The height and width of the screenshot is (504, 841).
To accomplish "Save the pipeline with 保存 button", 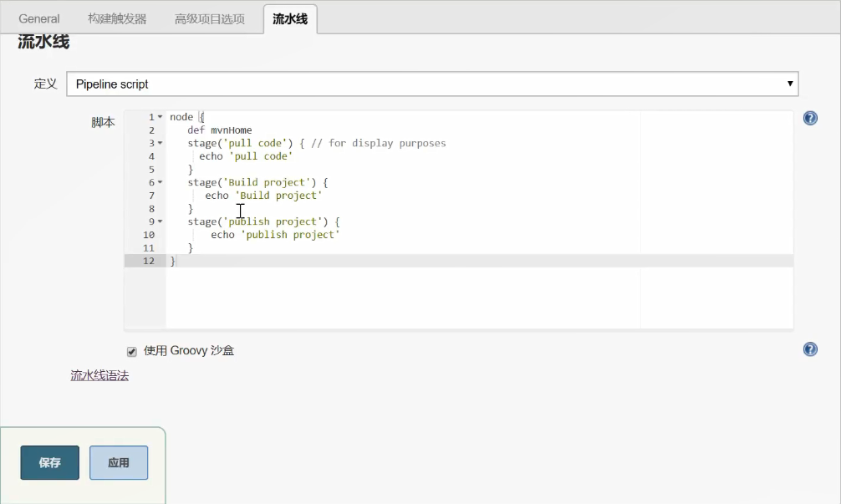I will (x=50, y=463).
